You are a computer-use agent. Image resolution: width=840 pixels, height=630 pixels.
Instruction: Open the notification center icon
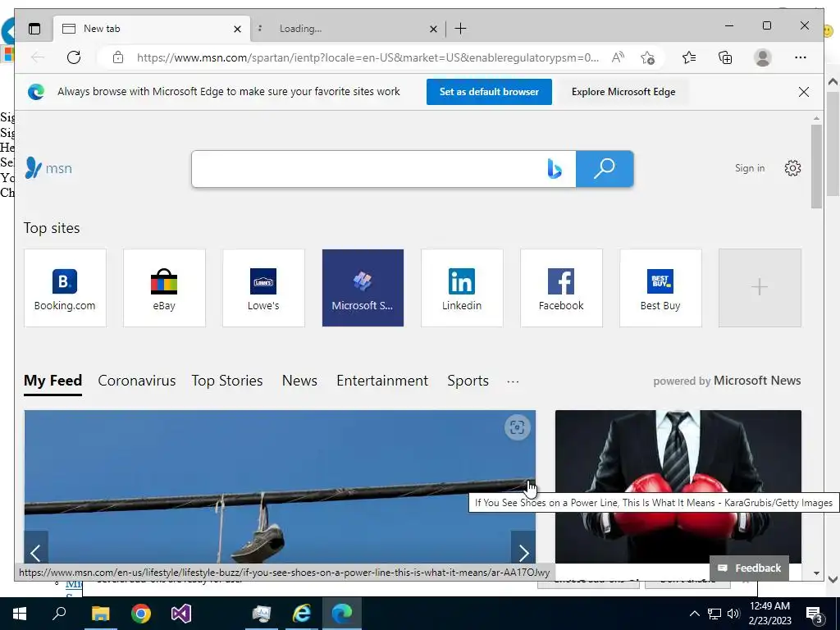(815, 614)
